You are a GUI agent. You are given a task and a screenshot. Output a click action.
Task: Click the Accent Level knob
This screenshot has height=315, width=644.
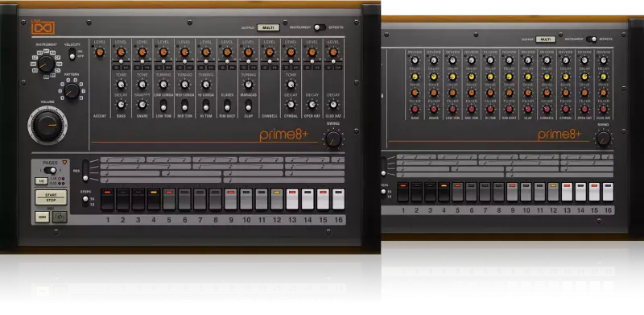click(x=99, y=52)
